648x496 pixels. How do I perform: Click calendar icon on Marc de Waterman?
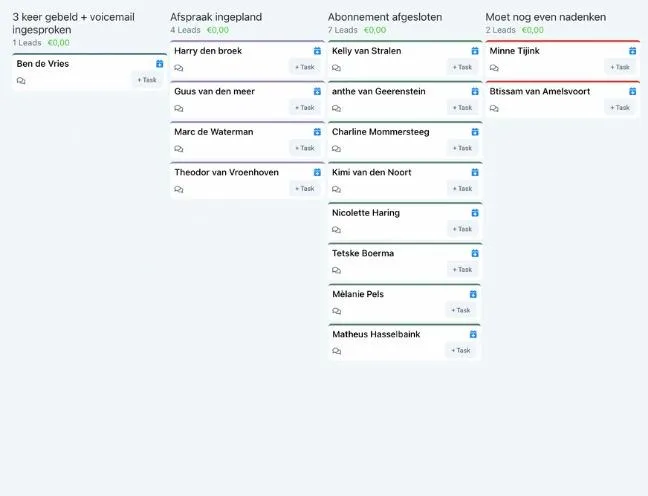click(x=317, y=132)
